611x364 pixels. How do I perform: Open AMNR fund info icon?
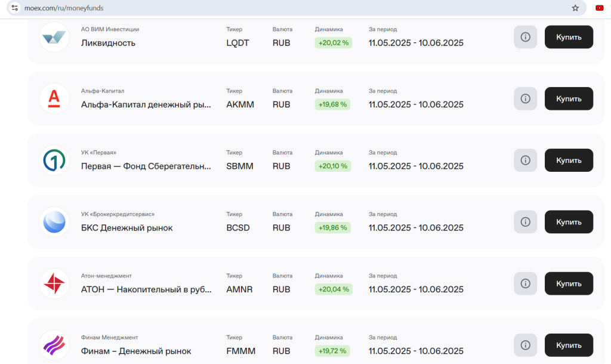pyautogui.click(x=525, y=283)
